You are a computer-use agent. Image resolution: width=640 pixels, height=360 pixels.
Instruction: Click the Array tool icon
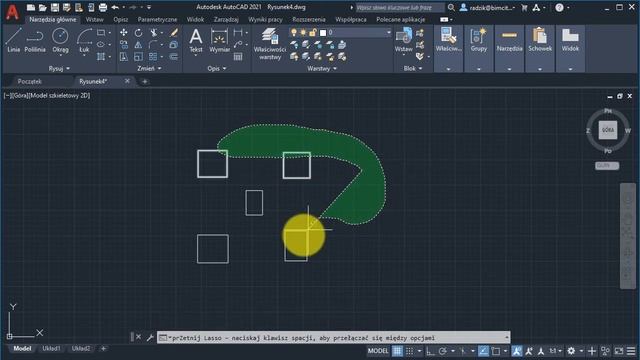pos(153,57)
